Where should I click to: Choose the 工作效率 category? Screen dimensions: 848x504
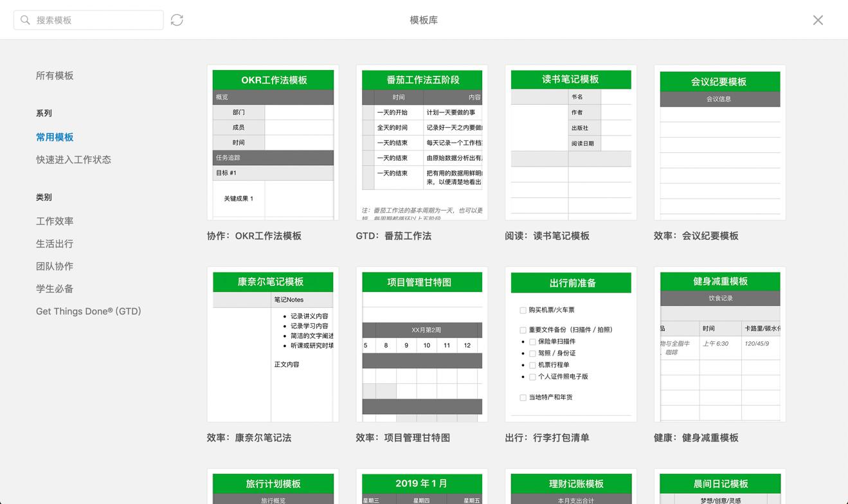tap(55, 221)
